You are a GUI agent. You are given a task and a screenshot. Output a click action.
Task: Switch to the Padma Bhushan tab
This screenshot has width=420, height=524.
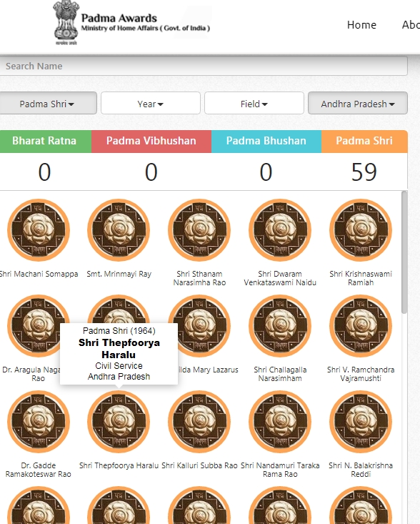266,141
